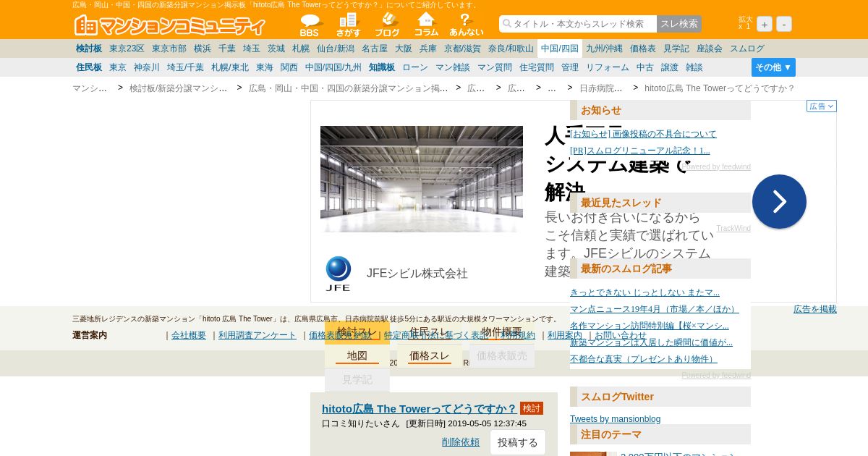868x456 pixels.
Task: Select 横浜 in the 検討板 menu
Action: point(203,48)
